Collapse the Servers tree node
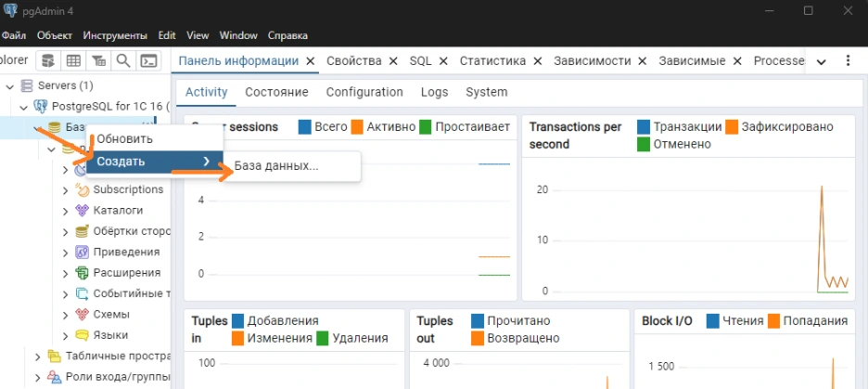Screen dimensions: 868x389 point(10,86)
